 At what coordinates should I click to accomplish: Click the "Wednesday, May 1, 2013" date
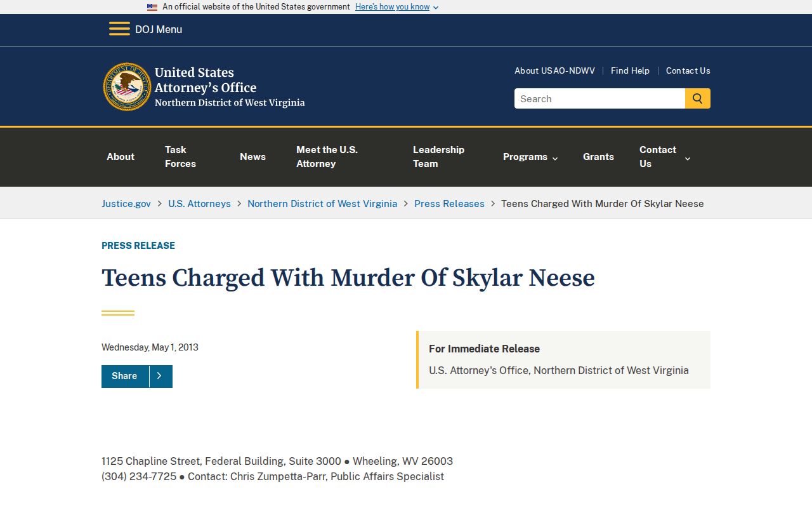(150, 347)
